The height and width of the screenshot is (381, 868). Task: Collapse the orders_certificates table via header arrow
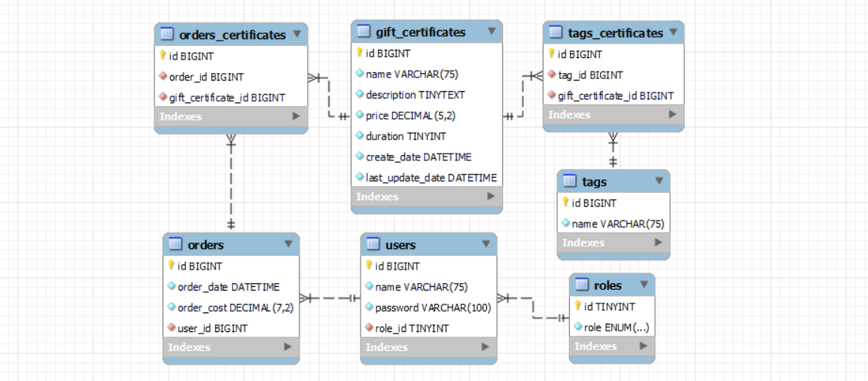(297, 34)
